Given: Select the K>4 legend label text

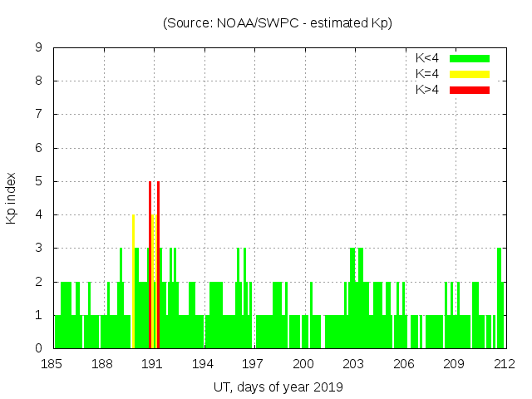Looking at the screenshot, I should point(427,90).
